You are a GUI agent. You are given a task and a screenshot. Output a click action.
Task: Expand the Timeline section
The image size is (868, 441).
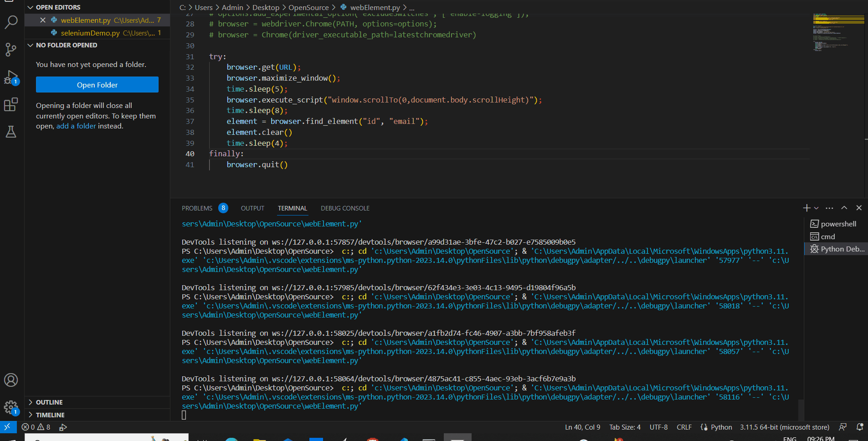31,415
